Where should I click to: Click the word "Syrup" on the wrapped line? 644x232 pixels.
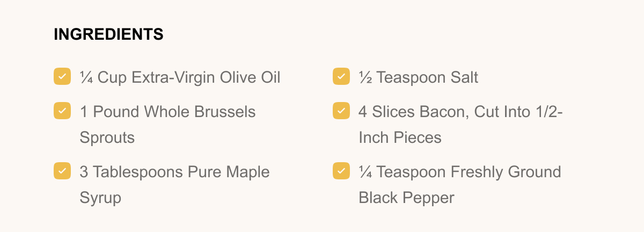(x=100, y=198)
